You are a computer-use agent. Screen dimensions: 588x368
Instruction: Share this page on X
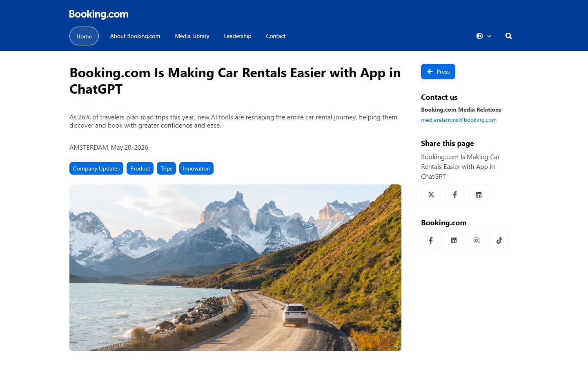pos(431,195)
